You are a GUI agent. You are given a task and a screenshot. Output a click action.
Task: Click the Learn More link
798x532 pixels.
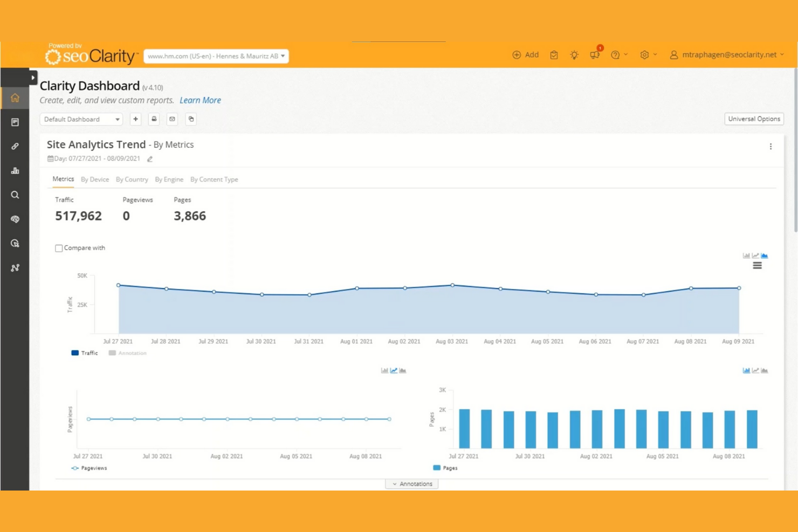pos(200,100)
